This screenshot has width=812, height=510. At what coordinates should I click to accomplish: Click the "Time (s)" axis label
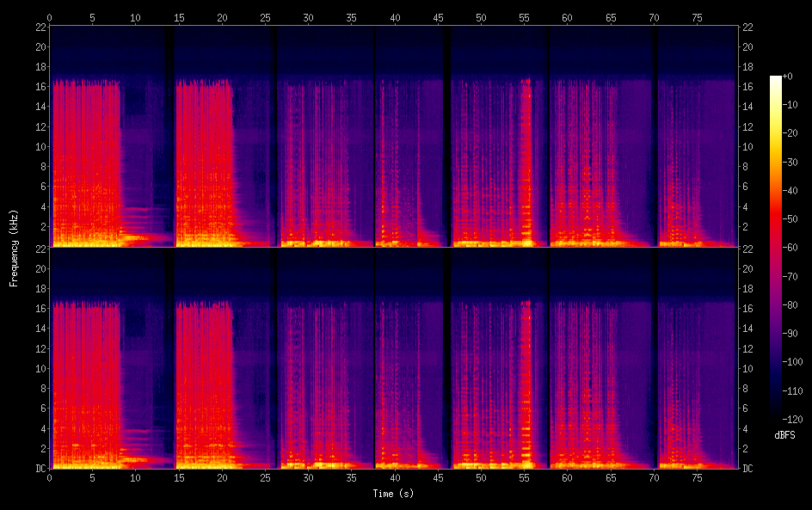point(394,494)
